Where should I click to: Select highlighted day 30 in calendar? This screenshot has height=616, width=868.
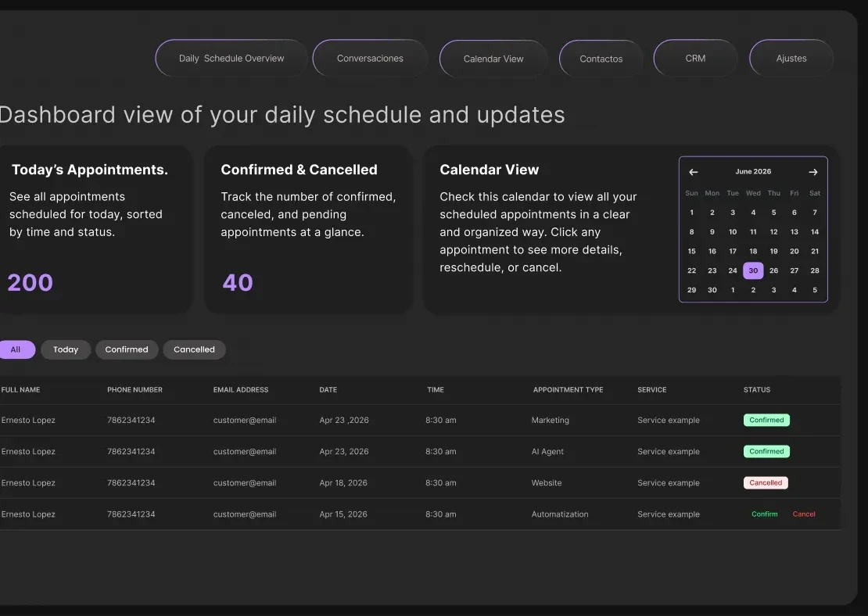point(753,270)
